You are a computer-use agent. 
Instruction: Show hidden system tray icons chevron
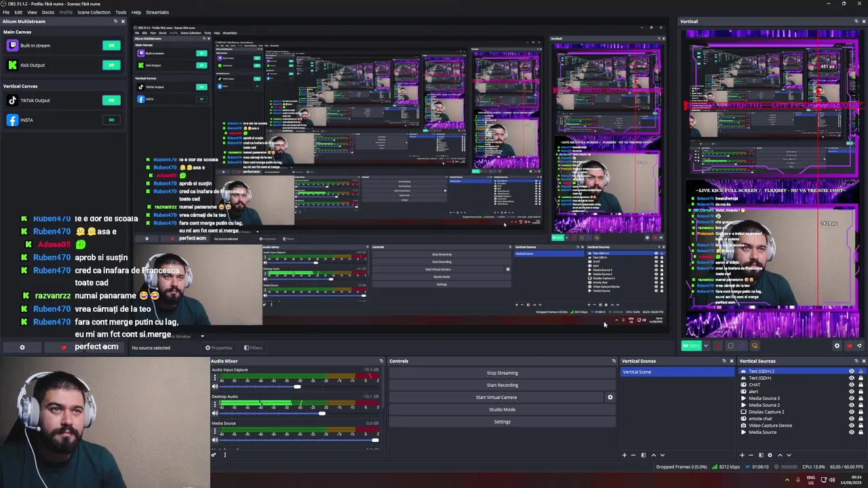(x=787, y=480)
